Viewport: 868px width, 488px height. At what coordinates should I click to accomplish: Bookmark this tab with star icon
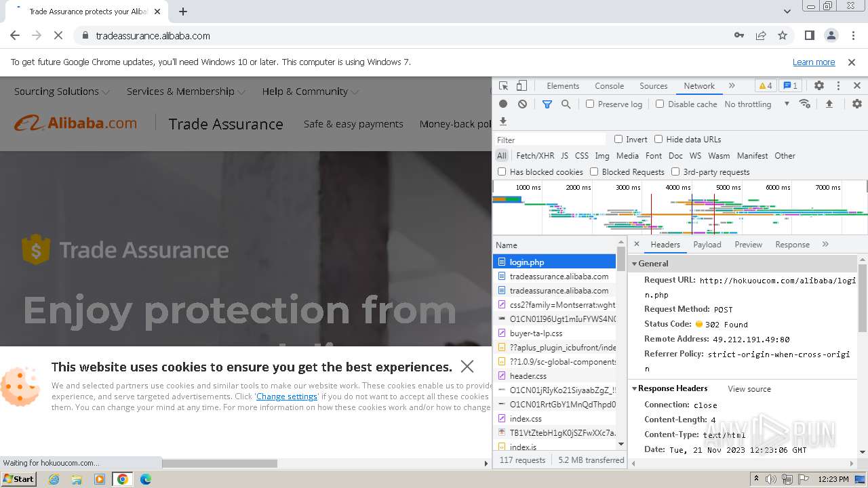(x=783, y=35)
